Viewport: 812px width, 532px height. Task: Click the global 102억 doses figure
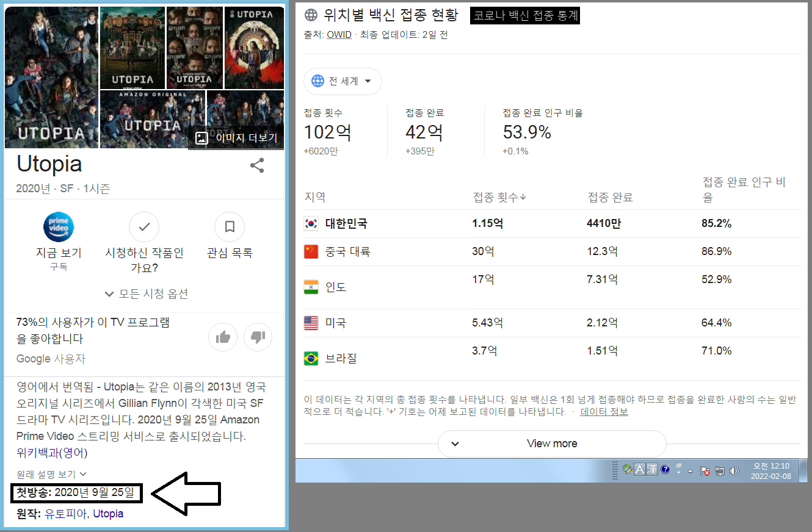coord(327,132)
